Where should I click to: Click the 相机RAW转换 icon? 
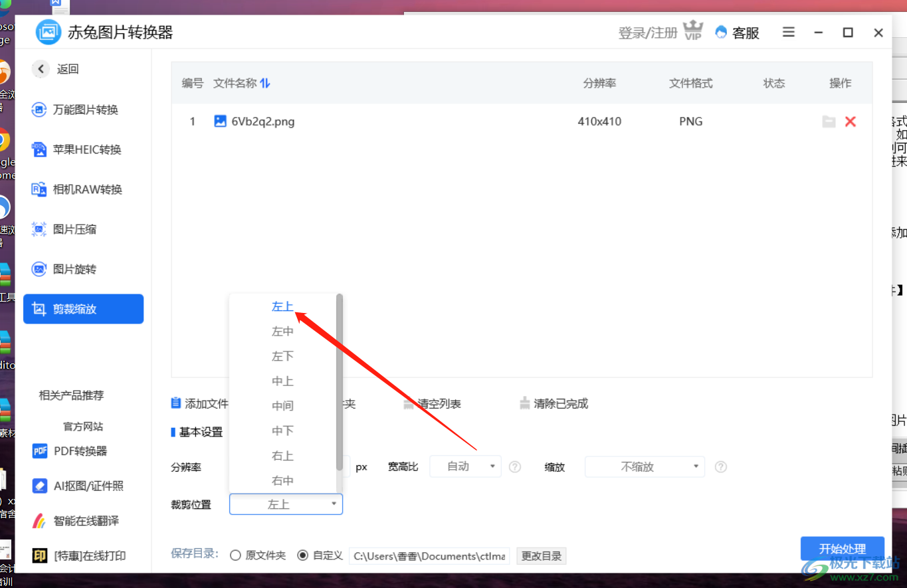(39, 189)
